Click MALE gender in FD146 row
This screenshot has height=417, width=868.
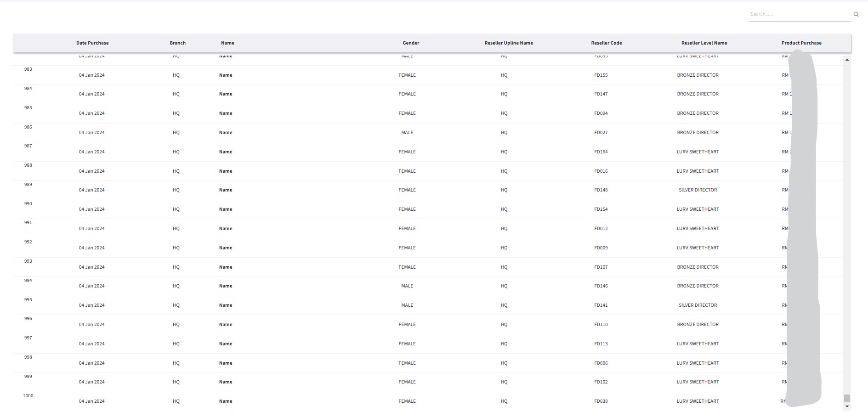coord(407,286)
